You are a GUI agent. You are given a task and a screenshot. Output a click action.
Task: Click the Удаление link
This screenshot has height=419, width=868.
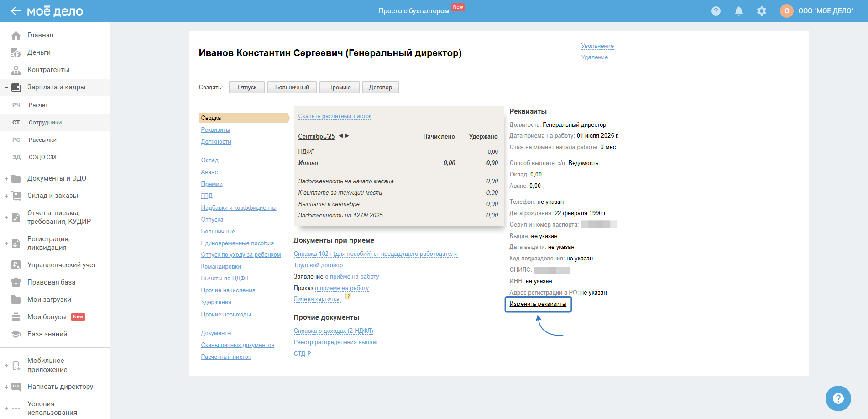point(594,57)
